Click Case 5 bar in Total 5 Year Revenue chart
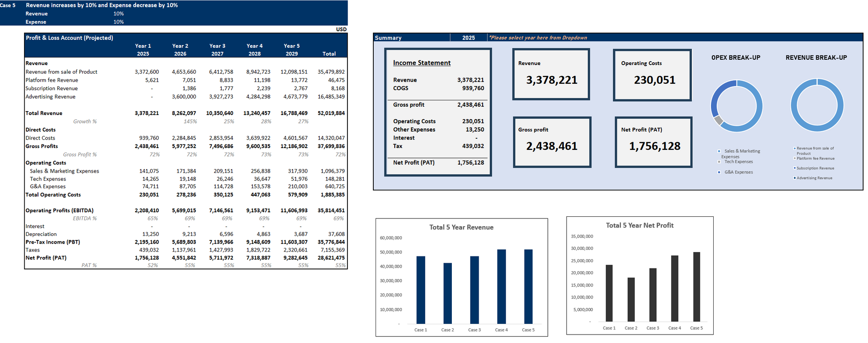This screenshot has height=343, width=868. click(x=528, y=286)
